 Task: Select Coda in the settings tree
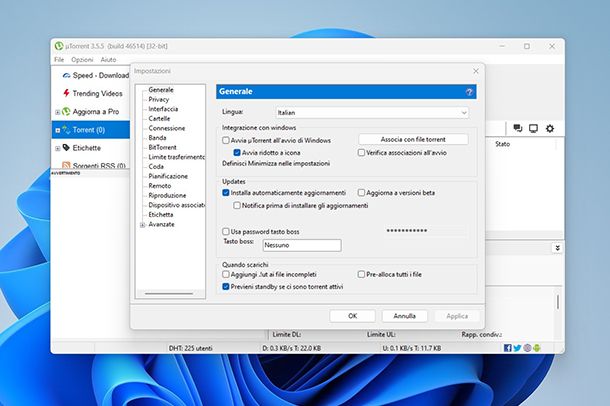click(156, 166)
